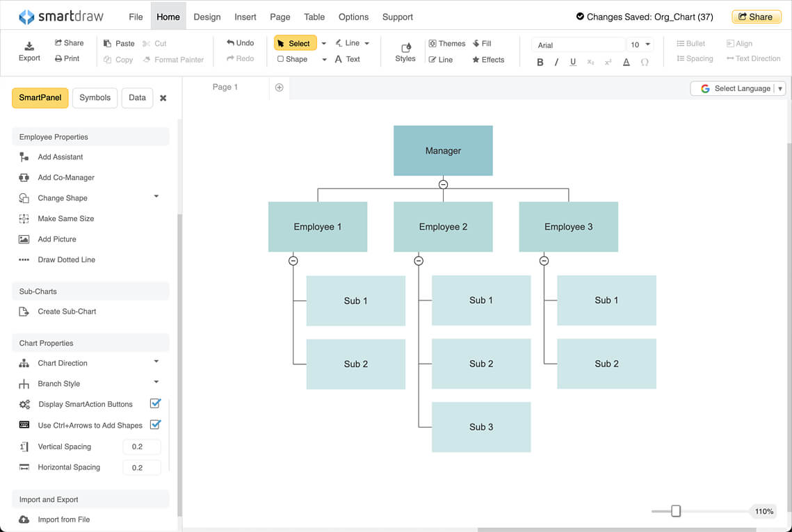Disable Use Ctrl+Arrows to Add Shapes
792x532 pixels.
coord(155,425)
